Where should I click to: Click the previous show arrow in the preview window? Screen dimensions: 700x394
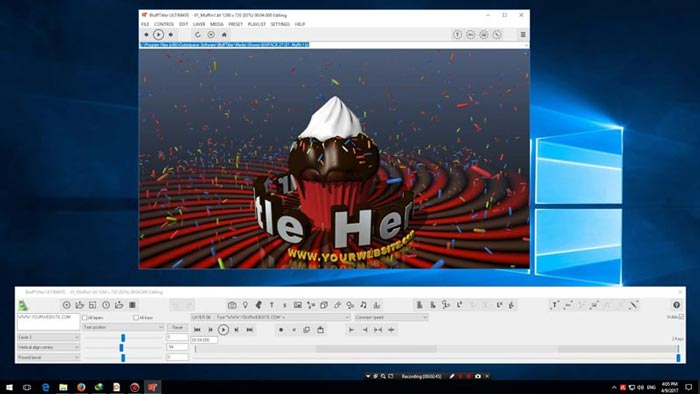(x=146, y=34)
